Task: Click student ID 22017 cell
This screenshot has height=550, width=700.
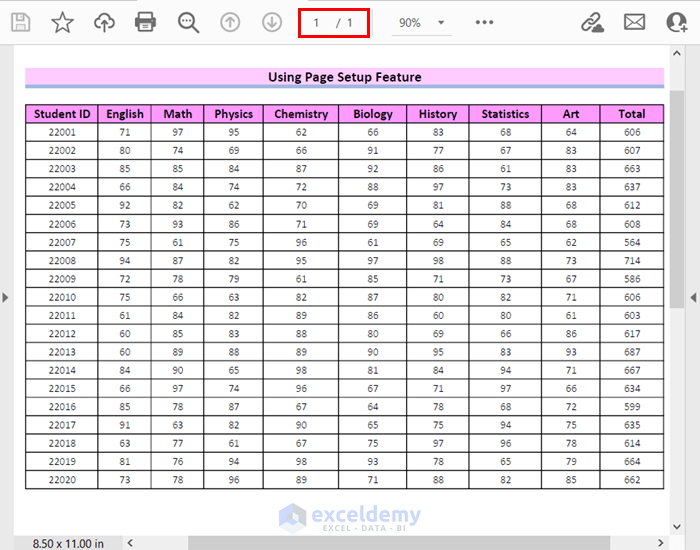Action: [x=62, y=425]
